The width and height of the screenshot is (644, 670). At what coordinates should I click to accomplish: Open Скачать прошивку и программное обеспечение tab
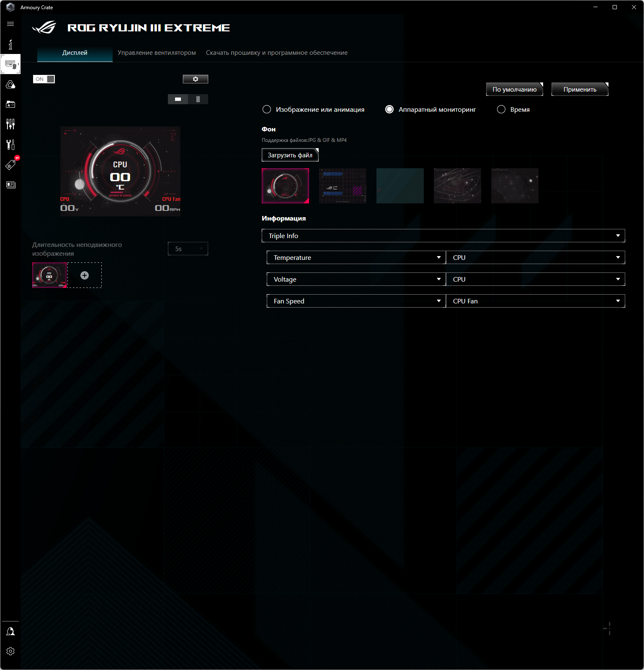(x=277, y=53)
